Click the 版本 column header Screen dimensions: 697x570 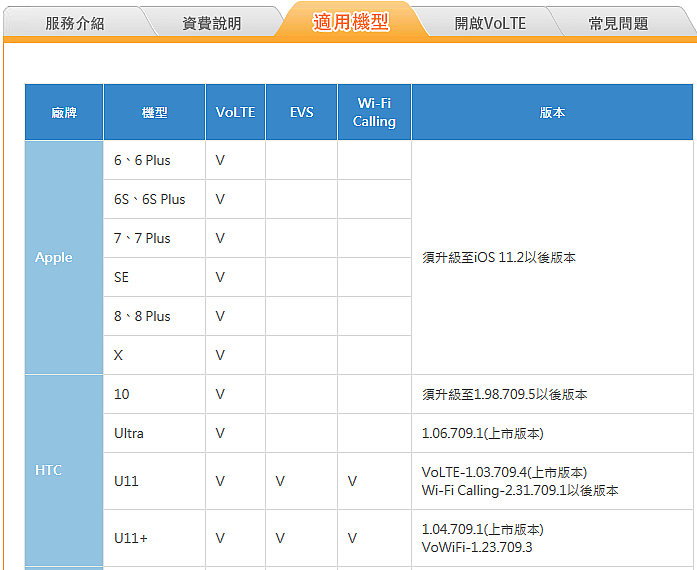point(552,112)
